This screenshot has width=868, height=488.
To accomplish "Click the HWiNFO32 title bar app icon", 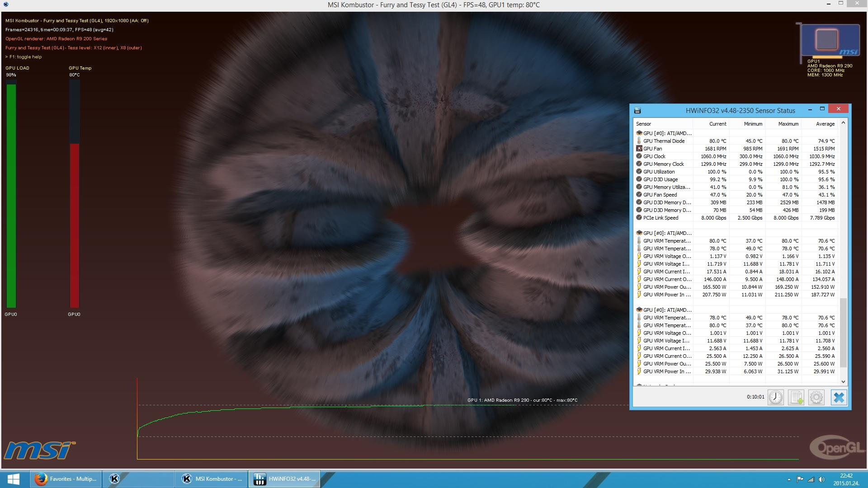I will 637,110.
